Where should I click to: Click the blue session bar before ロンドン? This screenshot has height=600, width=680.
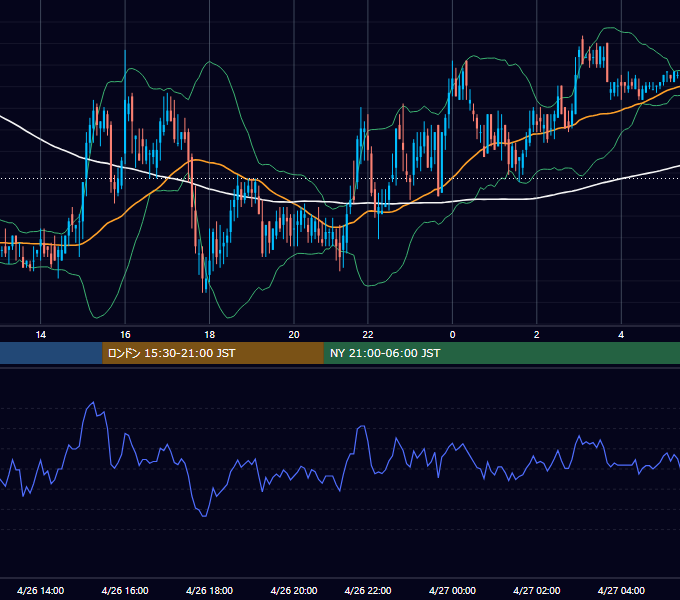tap(51, 353)
